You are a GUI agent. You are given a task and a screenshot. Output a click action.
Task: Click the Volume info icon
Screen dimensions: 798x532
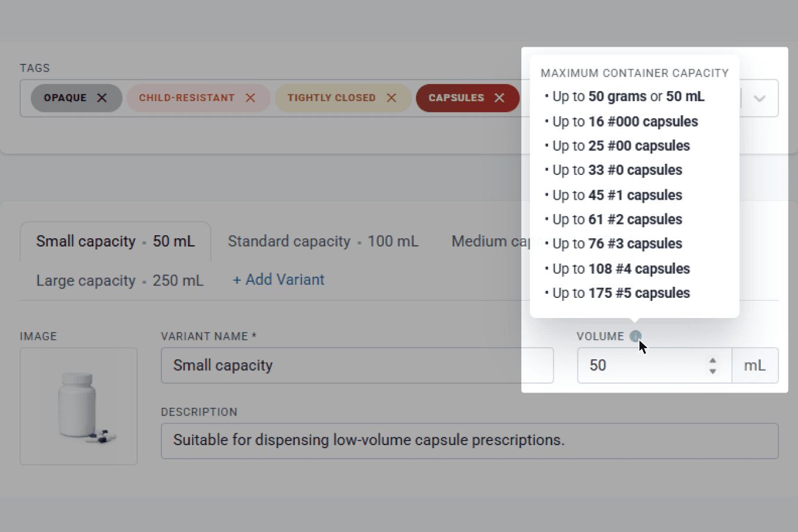pyautogui.click(x=635, y=336)
